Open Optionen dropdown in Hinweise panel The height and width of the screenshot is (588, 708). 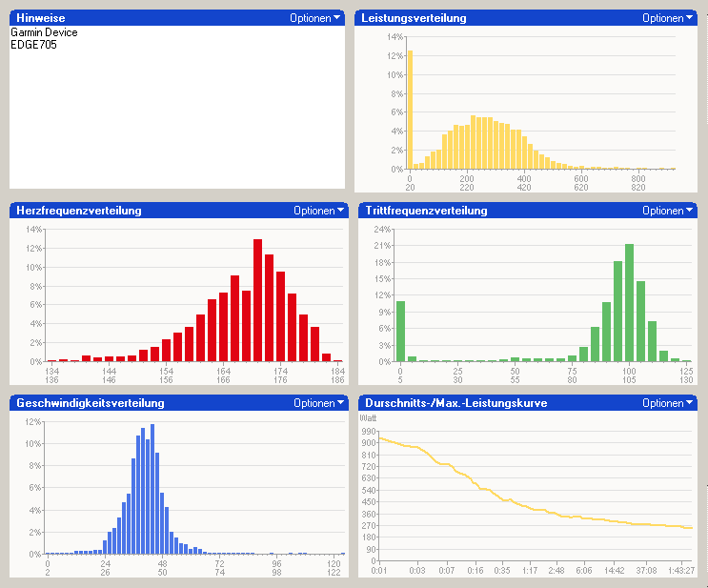[x=316, y=18]
